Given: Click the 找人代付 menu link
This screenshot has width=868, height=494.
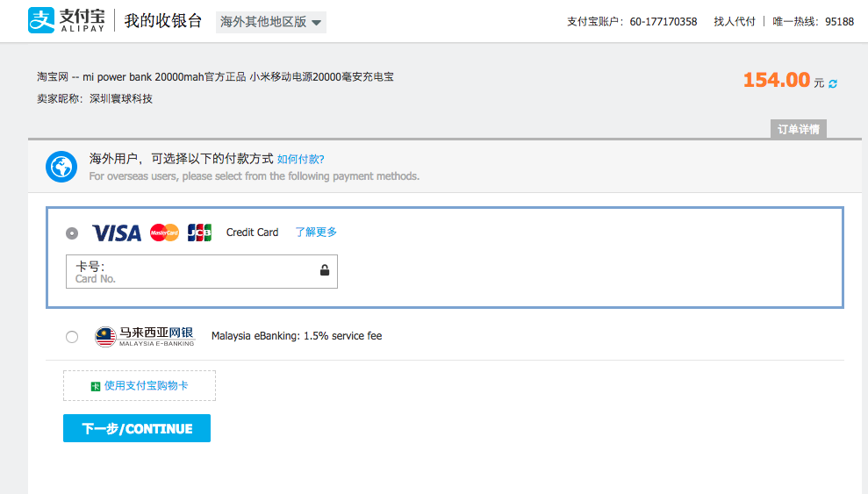Looking at the screenshot, I should (734, 22).
